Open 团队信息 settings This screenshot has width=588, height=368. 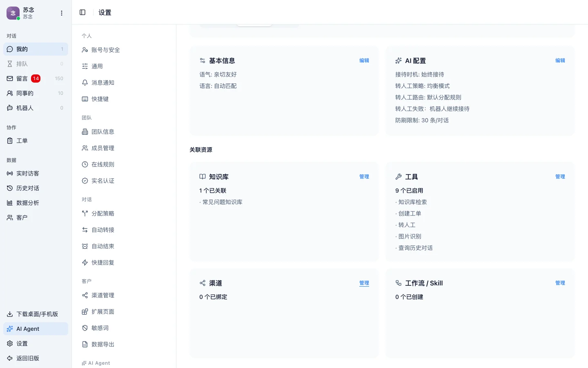[124, 132]
